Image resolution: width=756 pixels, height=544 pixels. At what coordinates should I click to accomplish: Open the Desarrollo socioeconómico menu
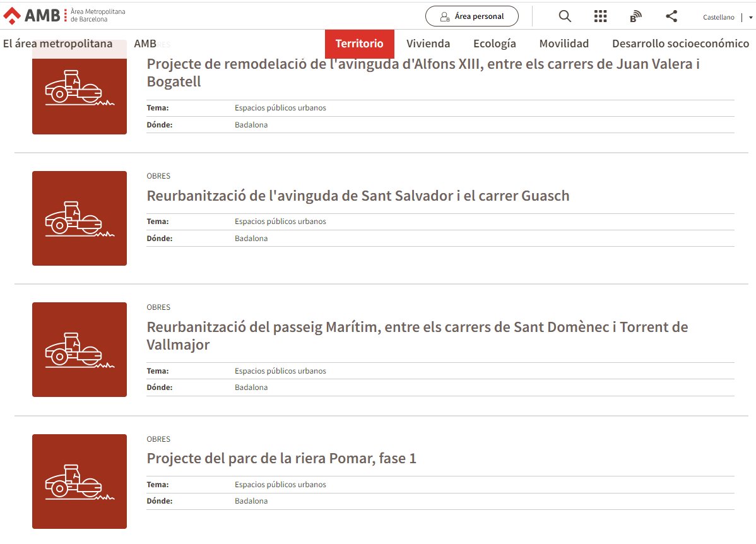point(680,44)
